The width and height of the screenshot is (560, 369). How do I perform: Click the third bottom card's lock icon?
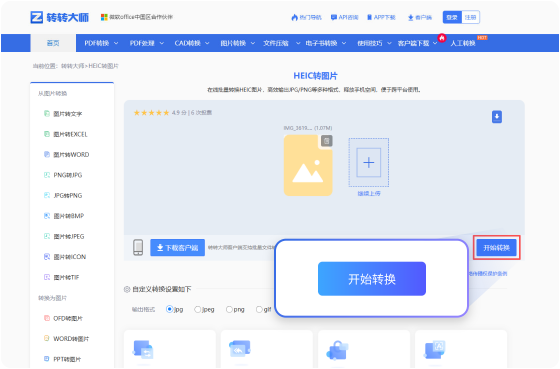coord(337,350)
